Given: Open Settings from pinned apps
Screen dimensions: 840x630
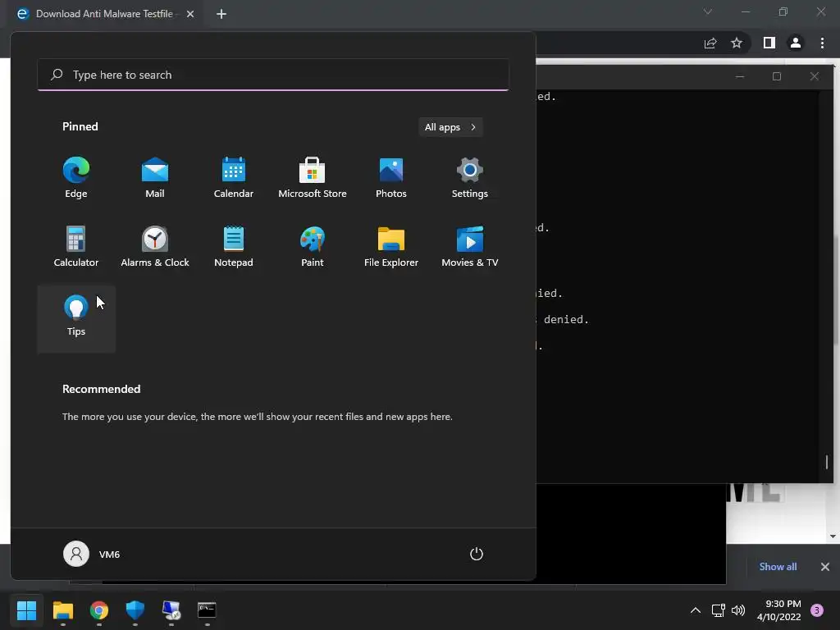Looking at the screenshot, I should (470, 178).
